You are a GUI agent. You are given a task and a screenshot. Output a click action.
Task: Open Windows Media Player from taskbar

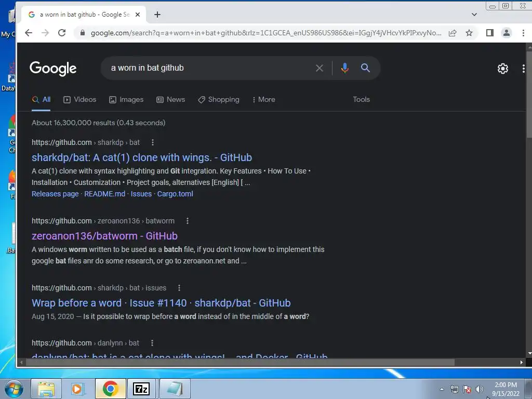78,389
